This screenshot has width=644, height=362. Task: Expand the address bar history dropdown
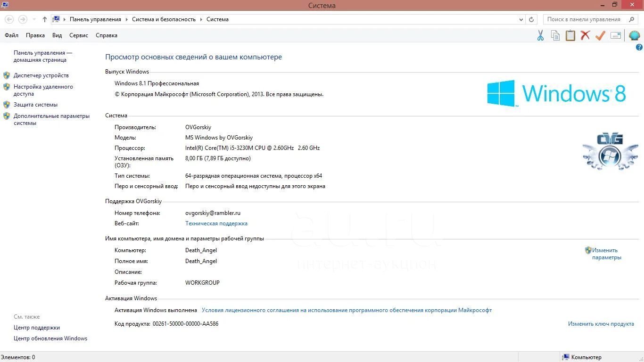521,19
